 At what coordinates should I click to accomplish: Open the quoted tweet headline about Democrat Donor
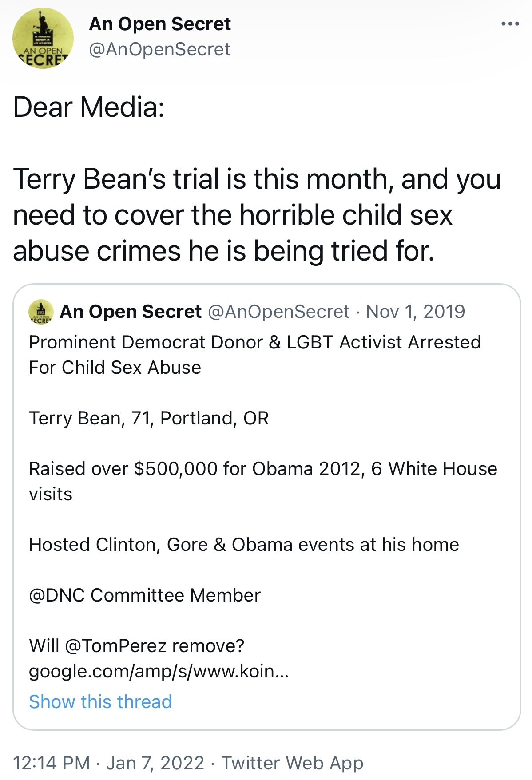(255, 355)
